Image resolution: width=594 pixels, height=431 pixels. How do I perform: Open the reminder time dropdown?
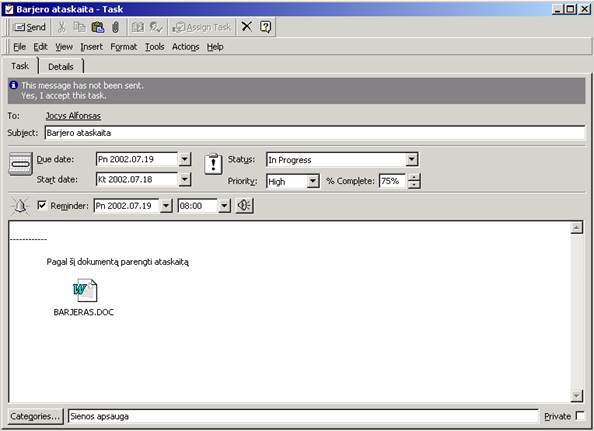[224, 206]
